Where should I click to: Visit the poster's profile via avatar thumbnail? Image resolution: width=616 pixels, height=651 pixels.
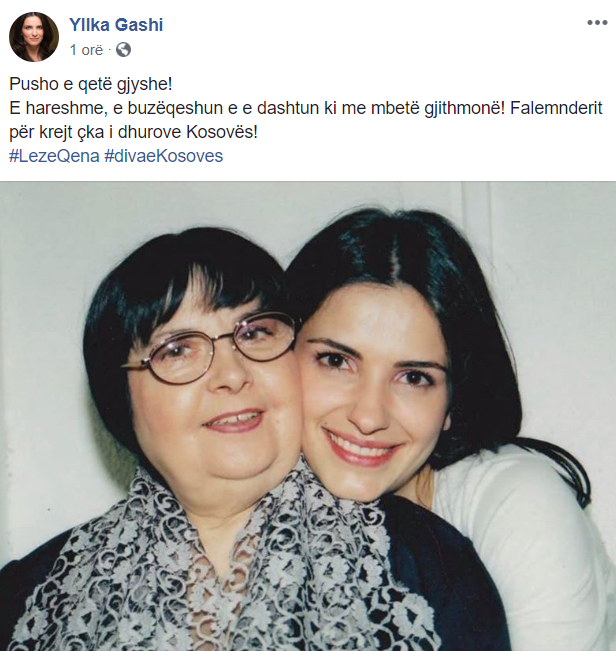[x=34, y=37]
